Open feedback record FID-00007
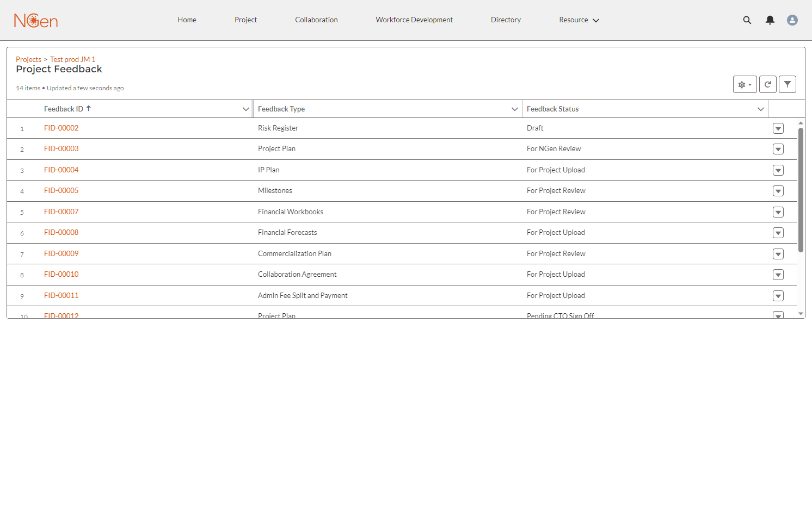Image resolution: width=812 pixels, height=509 pixels. [x=61, y=212]
